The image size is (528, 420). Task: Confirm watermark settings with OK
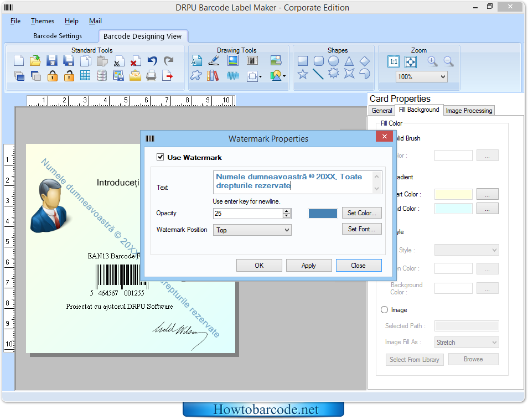(x=259, y=266)
